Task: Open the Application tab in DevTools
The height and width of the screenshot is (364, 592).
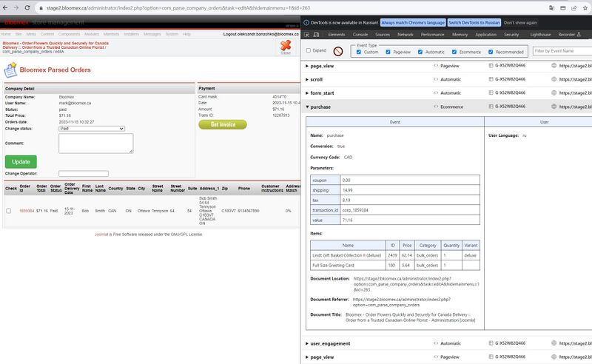Action: pyautogui.click(x=486, y=34)
